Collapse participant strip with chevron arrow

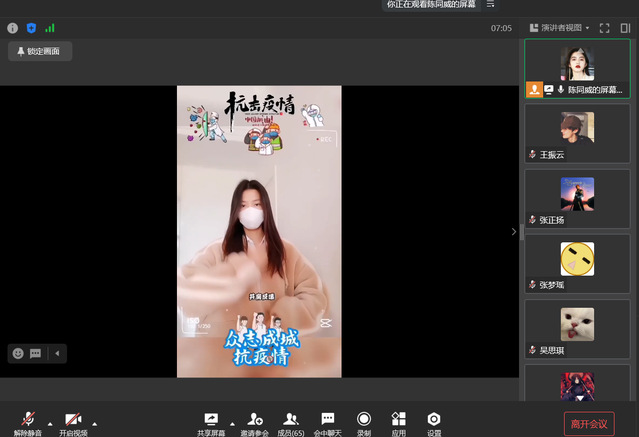(x=514, y=232)
